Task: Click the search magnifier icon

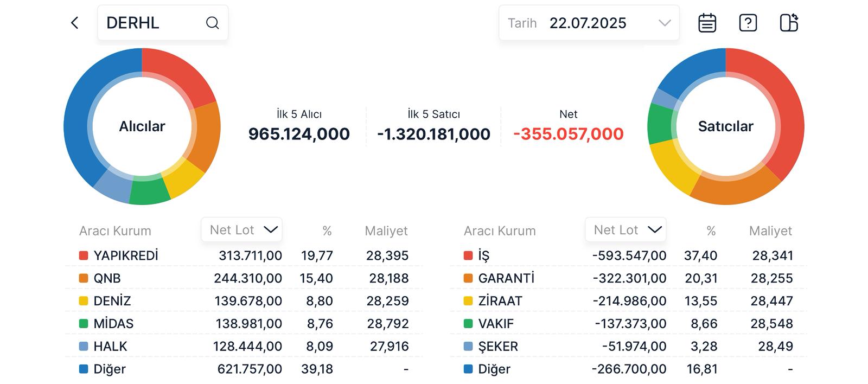Action: coord(212,23)
